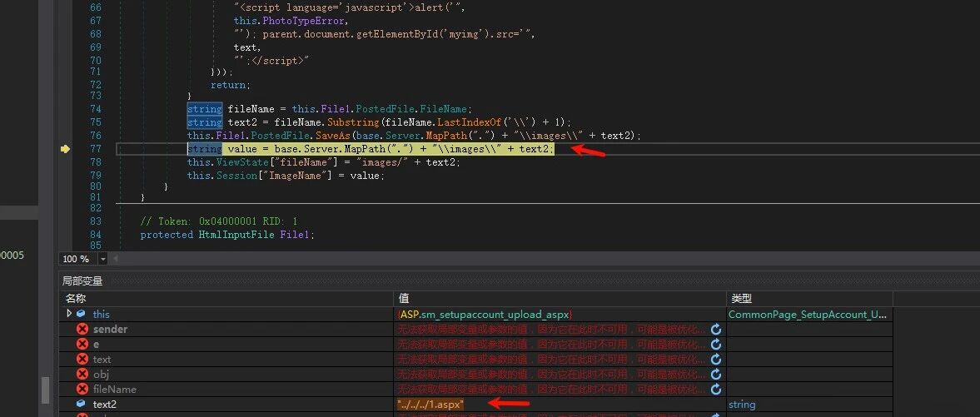Click the red error icon beside fileName
The image size is (980, 417).
[x=82, y=389]
